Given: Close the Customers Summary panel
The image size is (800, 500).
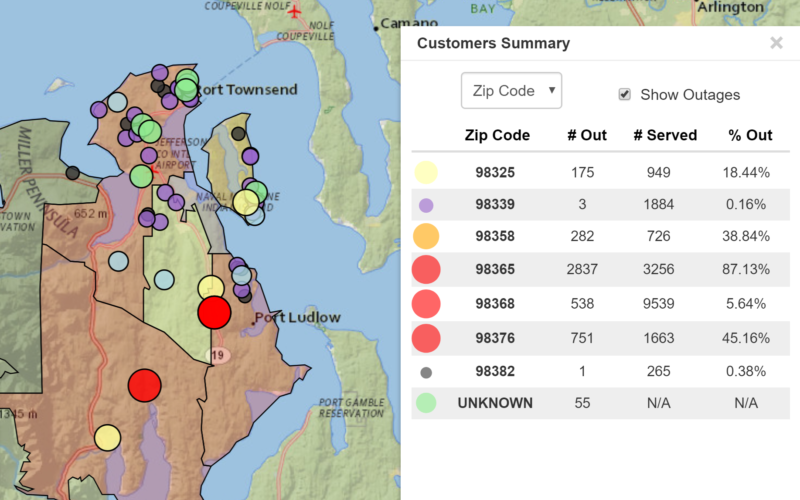Looking at the screenshot, I should tap(776, 43).
